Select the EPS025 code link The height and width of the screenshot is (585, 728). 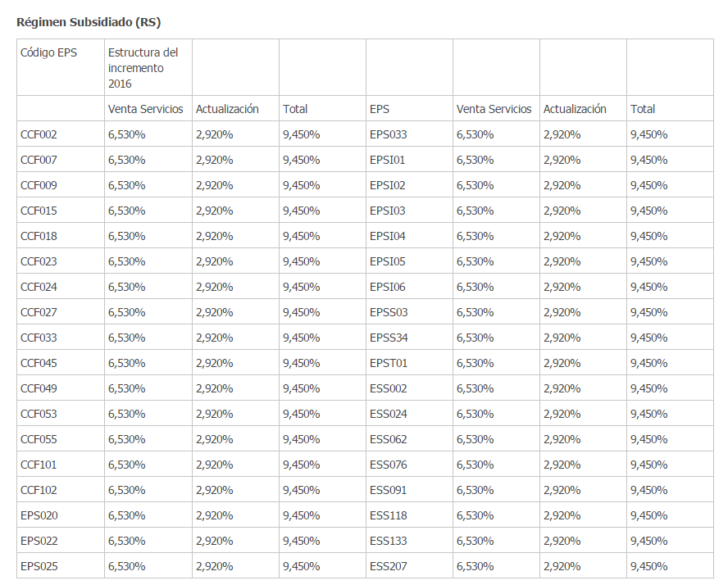[39, 566]
